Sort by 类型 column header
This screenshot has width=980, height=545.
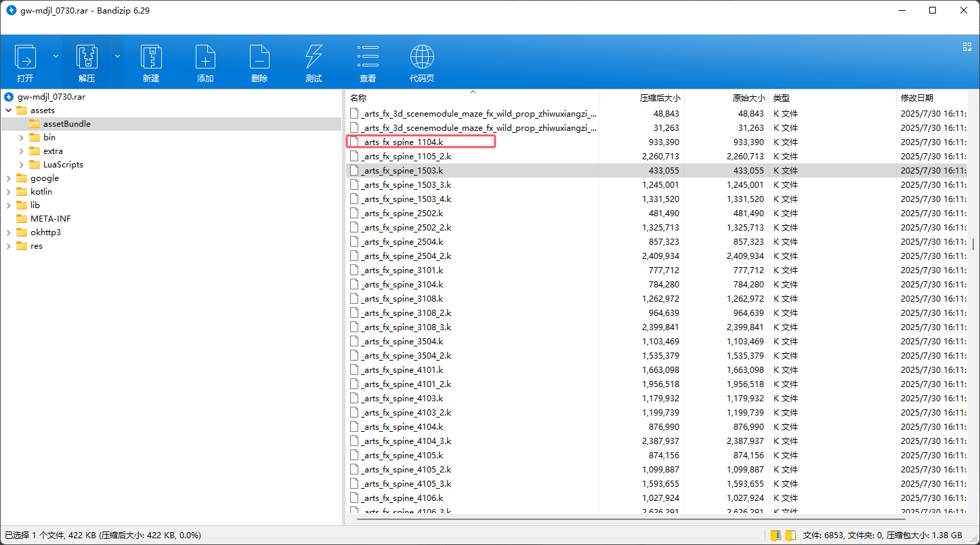pyautogui.click(x=832, y=98)
